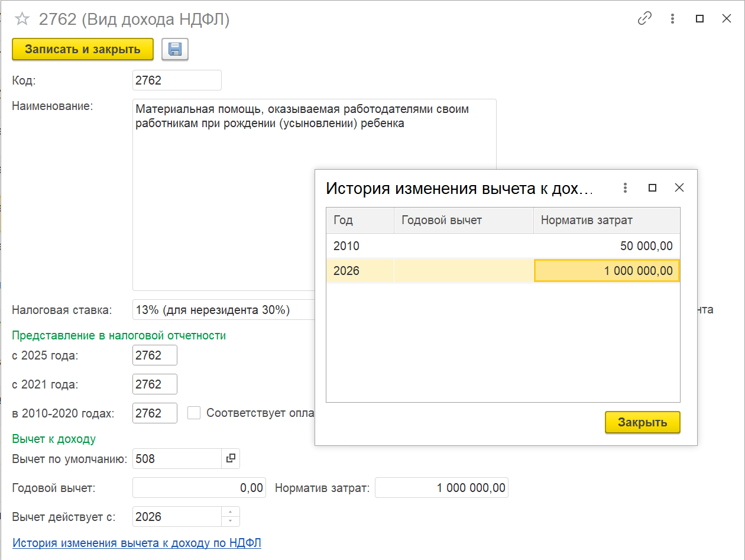
Task: Click the 'Норматив затрат' column header
Action: [x=606, y=220]
